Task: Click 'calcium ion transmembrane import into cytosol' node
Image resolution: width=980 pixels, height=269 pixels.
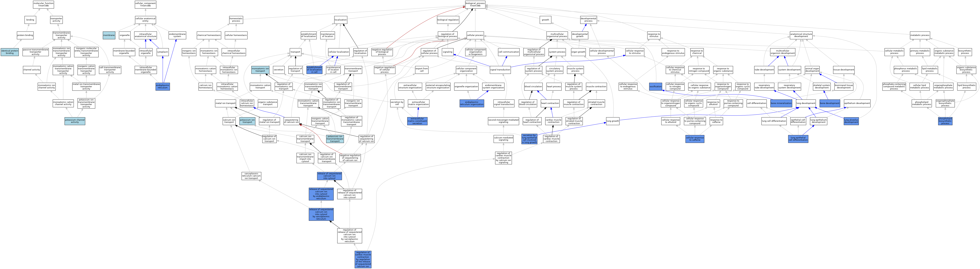Action: pyautogui.click(x=305, y=158)
